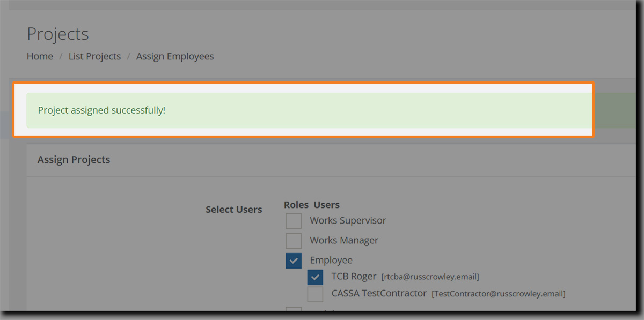Image resolution: width=644 pixels, height=320 pixels.
Task: Check the CASSA TestContractor user checkbox
Action: 315,294
